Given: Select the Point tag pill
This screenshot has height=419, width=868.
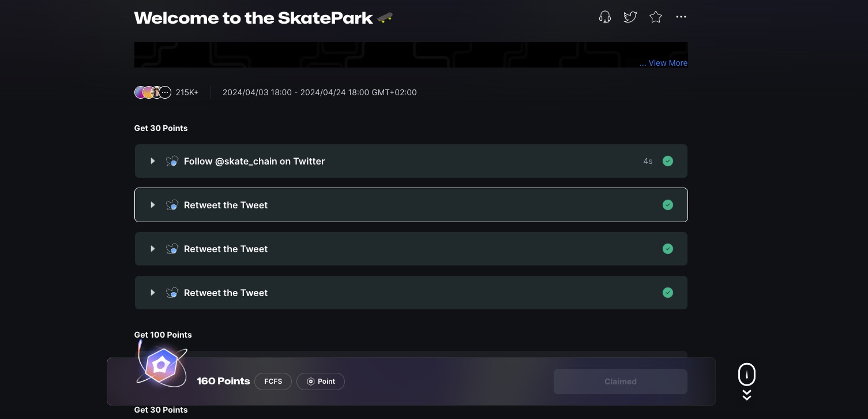Looking at the screenshot, I should (x=321, y=381).
